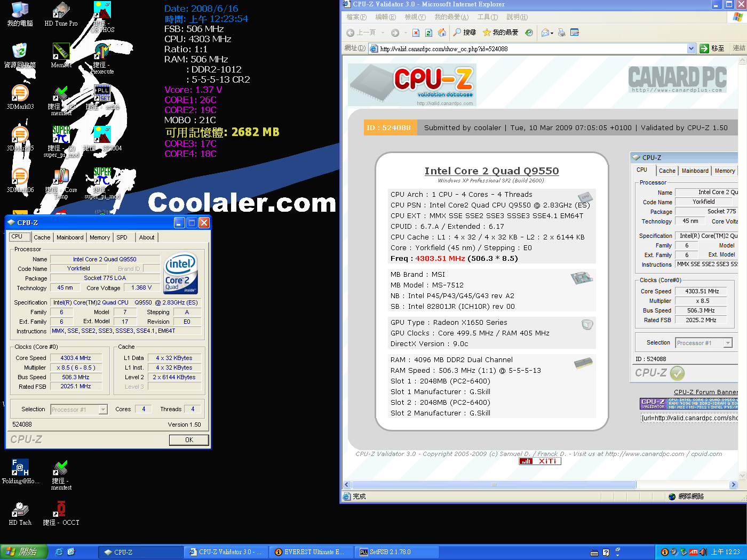Click the scroll-down arrow of IE vertical scrollbar
Screen dimensions: 747x560
(742, 475)
